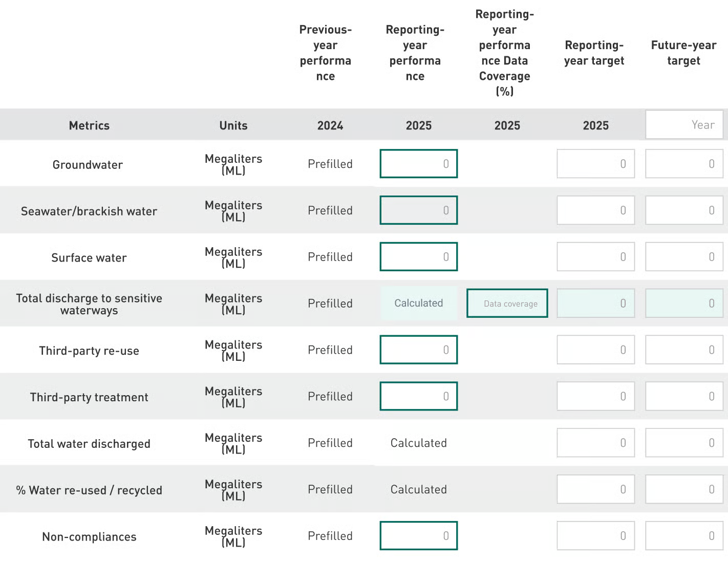This screenshot has height=562, width=728.
Task: Enter Groundwater 2025 reporting-year performance field
Action: click(x=418, y=164)
